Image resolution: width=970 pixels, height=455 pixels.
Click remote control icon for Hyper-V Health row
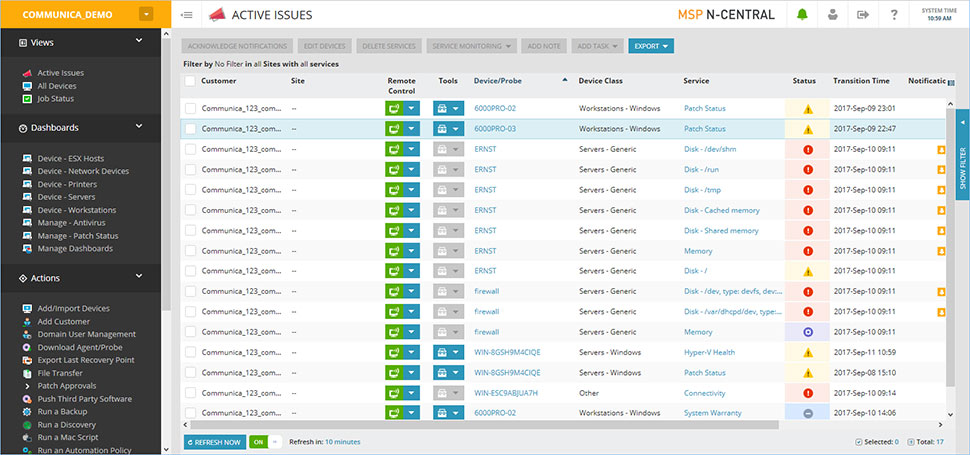393,352
